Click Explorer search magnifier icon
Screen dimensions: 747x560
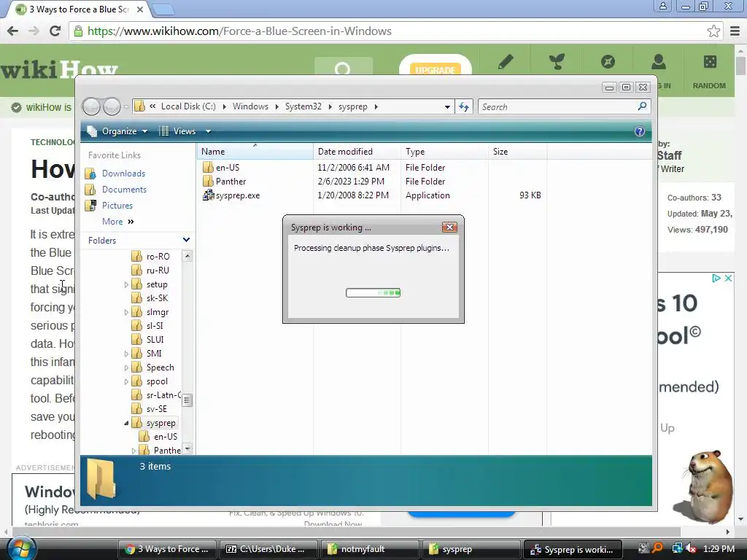click(642, 106)
